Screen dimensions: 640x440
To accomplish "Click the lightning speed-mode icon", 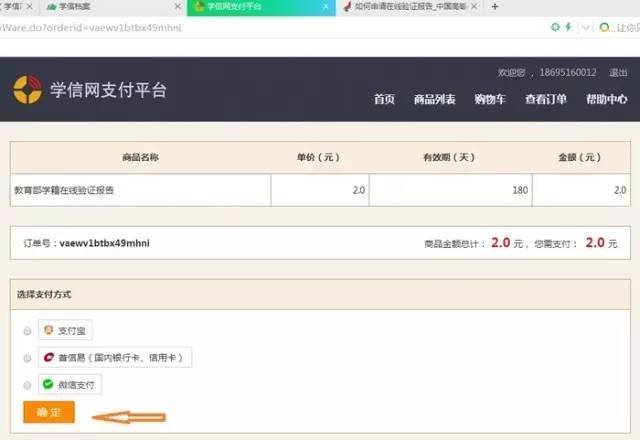I will [x=568, y=27].
